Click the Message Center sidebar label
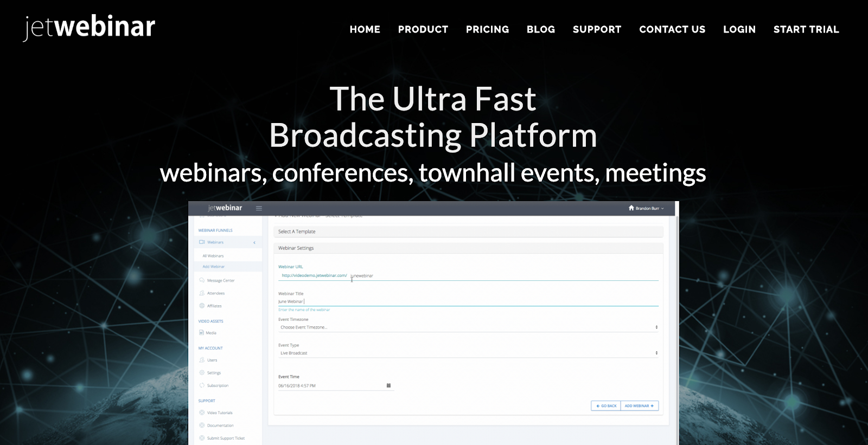The height and width of the screenshot is (445, 868). (221, 280)
